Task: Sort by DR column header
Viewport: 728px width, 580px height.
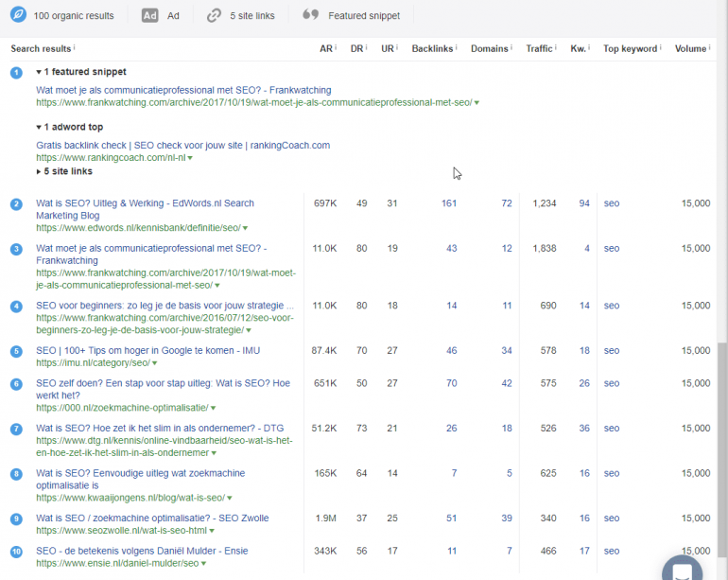Action: coord(356,49)
